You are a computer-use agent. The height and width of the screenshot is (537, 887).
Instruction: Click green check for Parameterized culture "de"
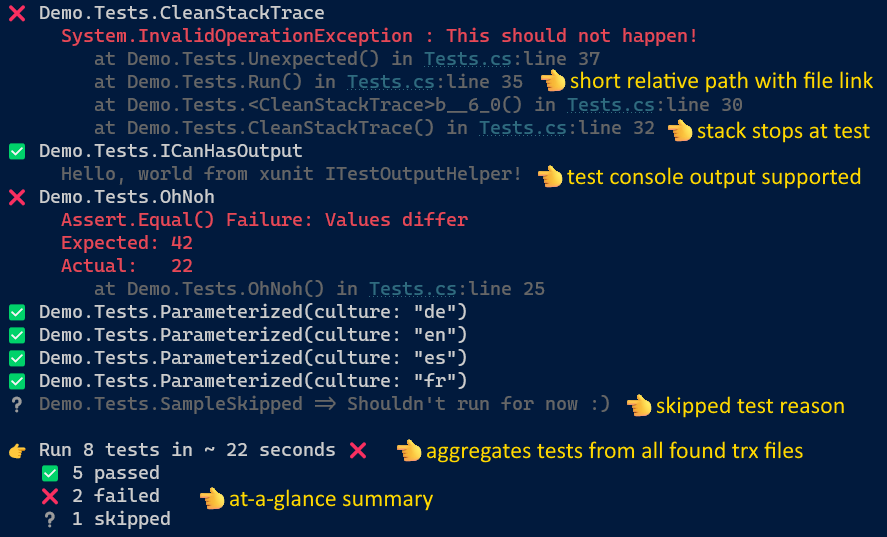(16, 312)
